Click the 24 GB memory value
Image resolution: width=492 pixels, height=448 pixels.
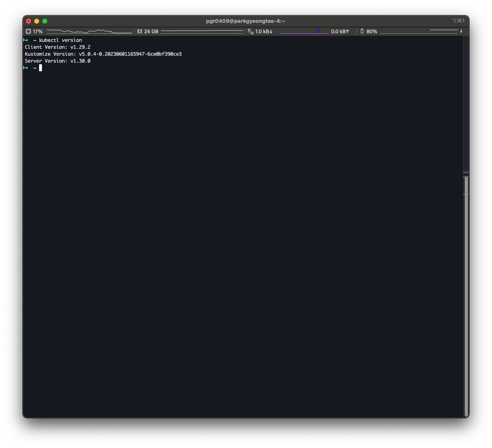[151, 31]
